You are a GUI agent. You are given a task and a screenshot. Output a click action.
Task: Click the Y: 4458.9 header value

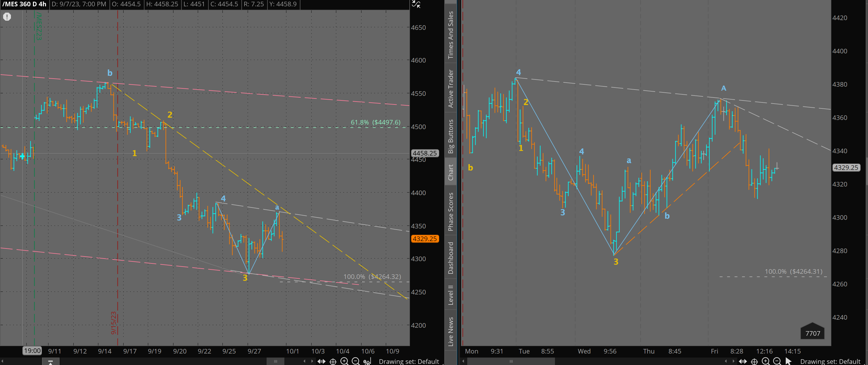point(283,4)
